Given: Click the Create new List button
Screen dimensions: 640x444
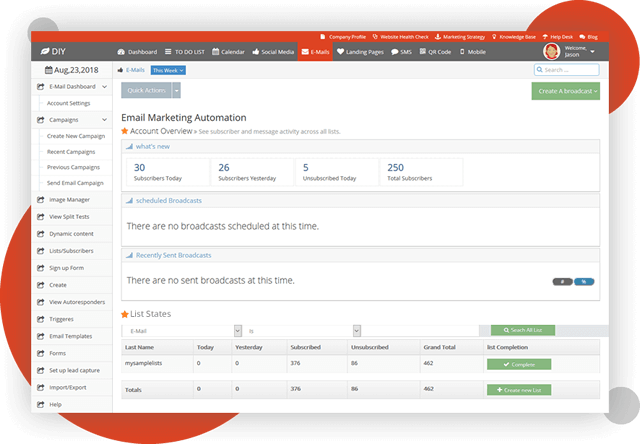Looking at the screenshot, I should click(x=518, y=388).
